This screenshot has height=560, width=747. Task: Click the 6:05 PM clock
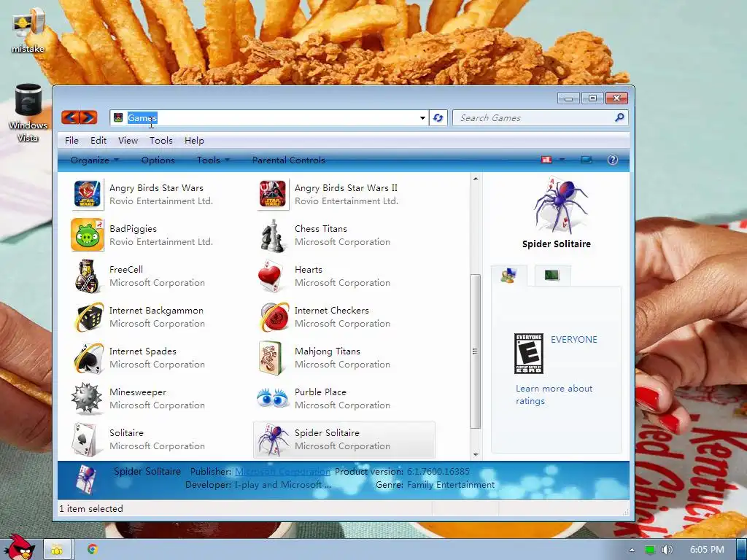pyautogui.click(x=707, y=550)
